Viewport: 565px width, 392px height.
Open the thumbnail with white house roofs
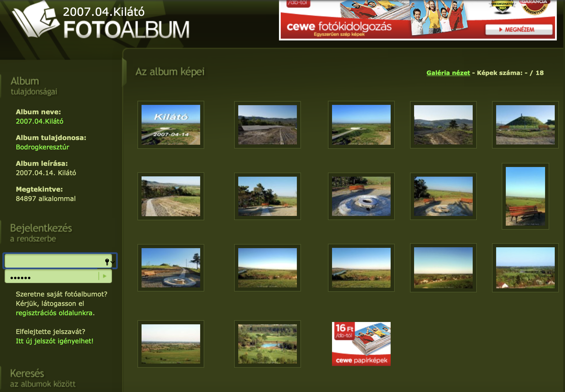(525, 268)
